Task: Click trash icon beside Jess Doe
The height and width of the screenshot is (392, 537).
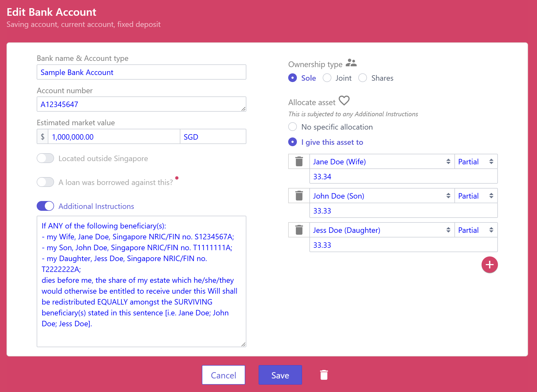Action: 299,230
